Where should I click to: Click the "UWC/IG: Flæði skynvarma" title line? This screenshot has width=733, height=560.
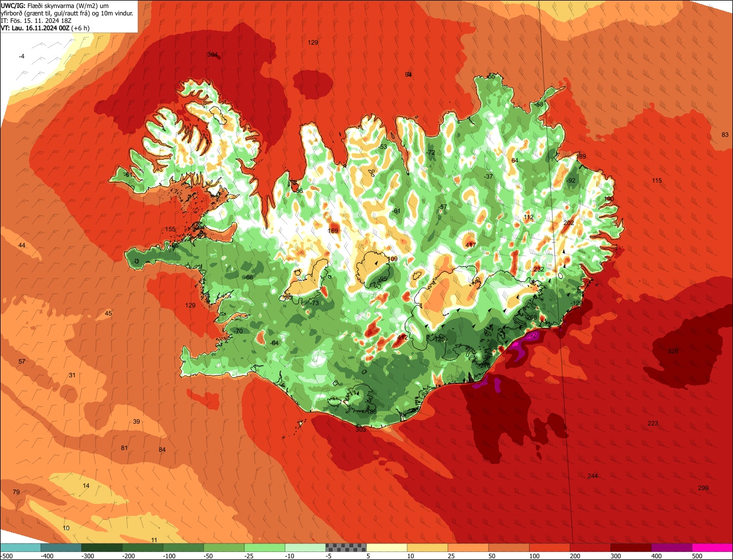(x=55, y=5)
